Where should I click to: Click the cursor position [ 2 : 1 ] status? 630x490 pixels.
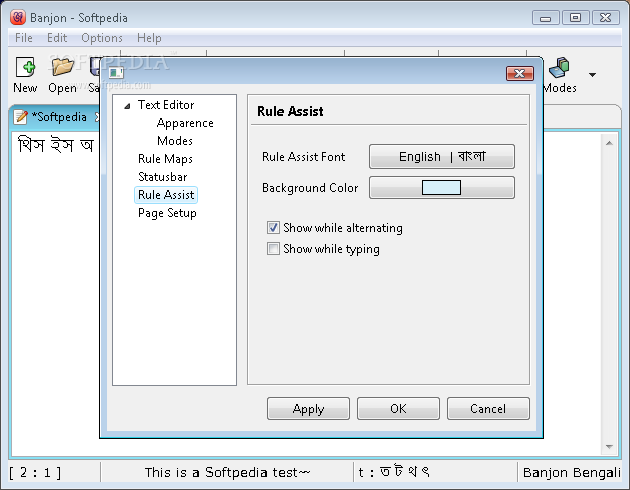(x=35, y=472)
